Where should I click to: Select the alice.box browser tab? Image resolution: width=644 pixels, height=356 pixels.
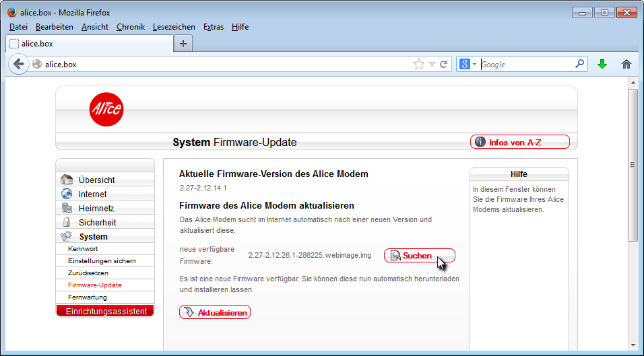coord(90,44)
